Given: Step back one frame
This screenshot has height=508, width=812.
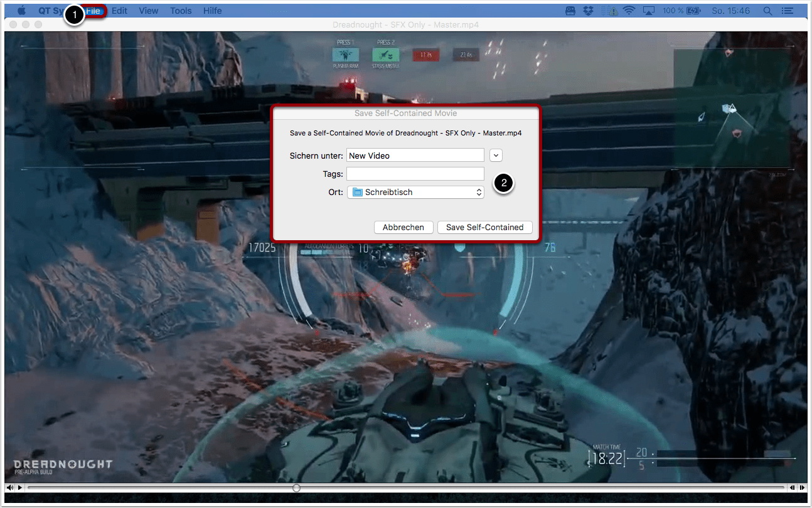Looking at the screenshot, I should point(793,487).
